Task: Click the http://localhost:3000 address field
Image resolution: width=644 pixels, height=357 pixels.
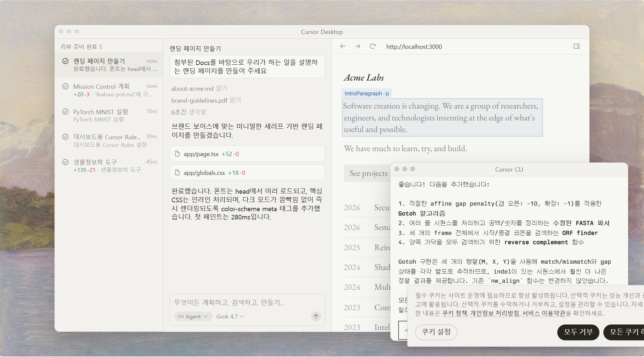Action: click(414, 47)
